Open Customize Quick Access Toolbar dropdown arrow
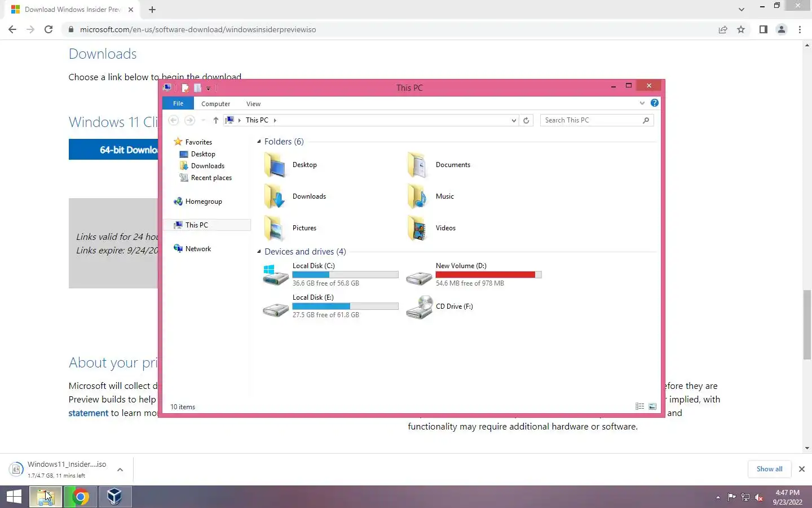The image size is (812, 508). [x=208, y=88]
